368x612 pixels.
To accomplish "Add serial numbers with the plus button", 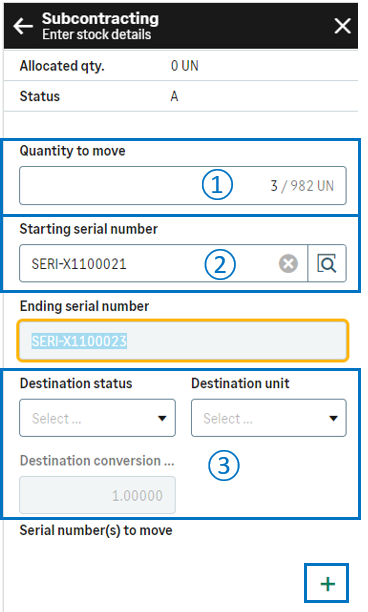I will click(x=327, y=584).
